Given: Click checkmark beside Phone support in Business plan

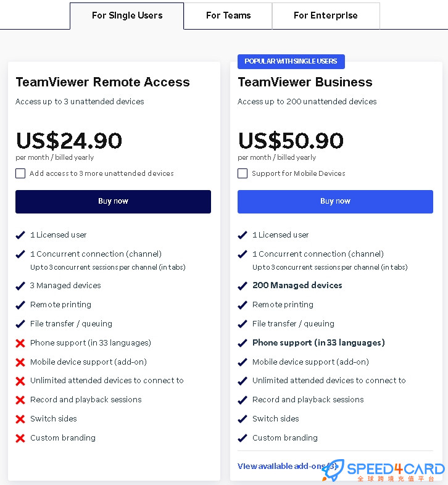Looking at the screenshot, I should pos(243,343).
